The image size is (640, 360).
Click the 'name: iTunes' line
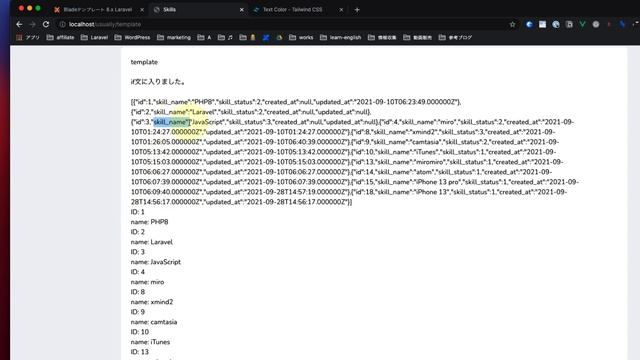coord(150,342)
